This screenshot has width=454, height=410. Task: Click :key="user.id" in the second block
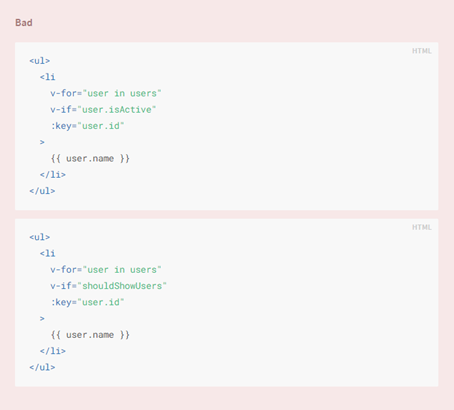(87, 302)
